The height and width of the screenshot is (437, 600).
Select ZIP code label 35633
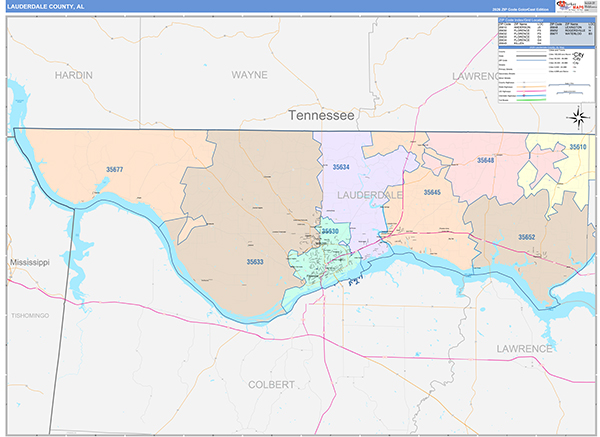tap(254, 262)
